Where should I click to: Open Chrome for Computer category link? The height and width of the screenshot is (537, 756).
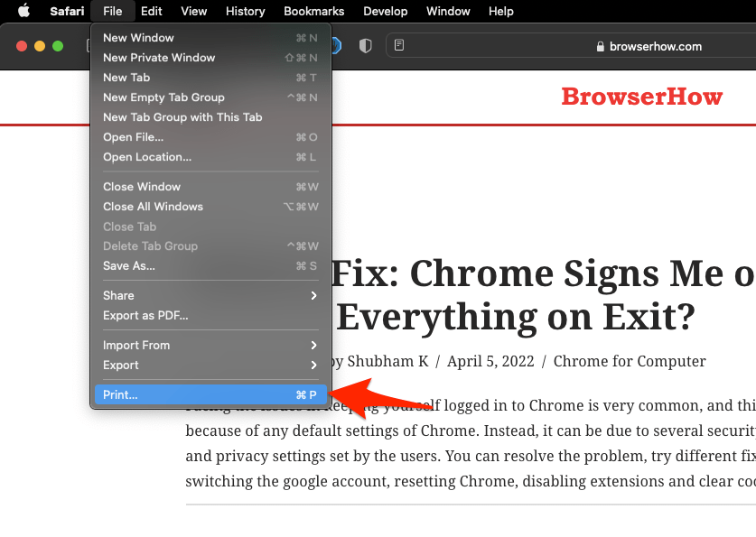point(630,361)
